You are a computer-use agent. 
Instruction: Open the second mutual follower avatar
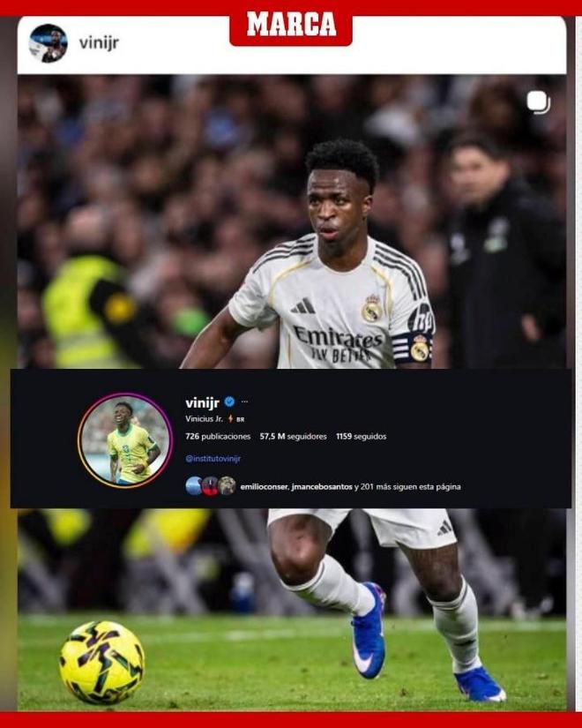pyautogui.click(x=210, y=485)
